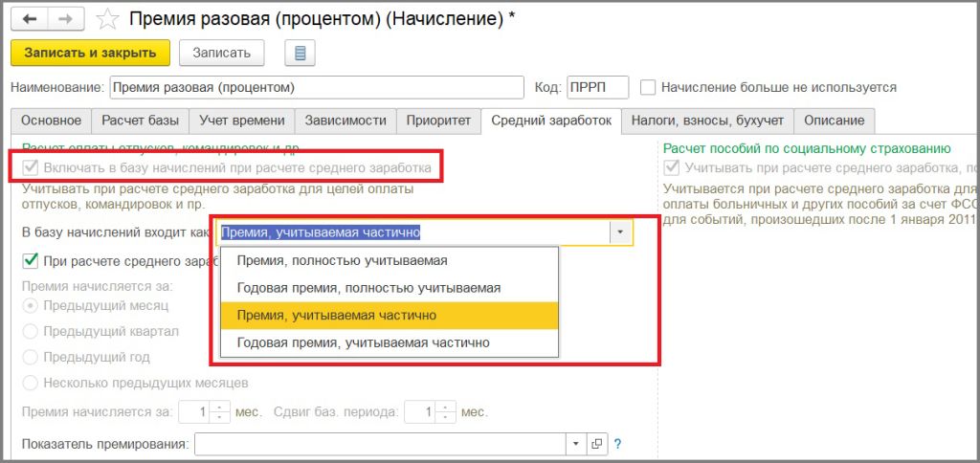Screen dimensions: 980x463
Task: Click the Записать button
Action: pyautogui.click(x=222, y=54)
